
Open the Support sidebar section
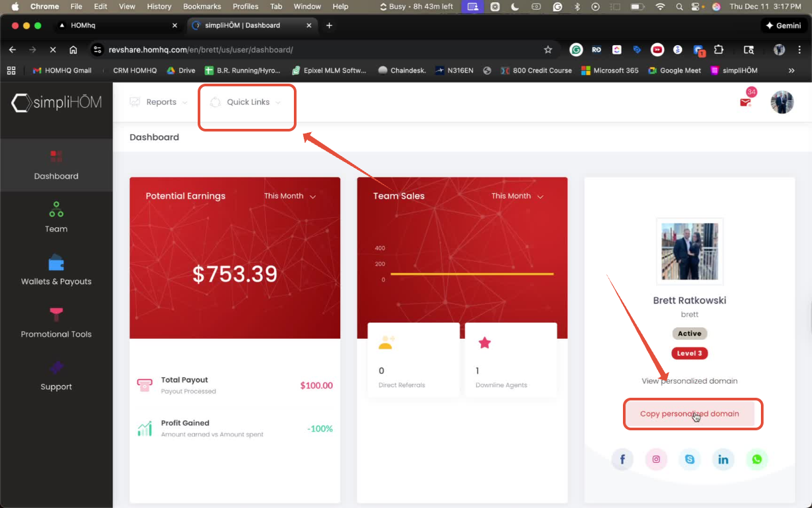56,376
